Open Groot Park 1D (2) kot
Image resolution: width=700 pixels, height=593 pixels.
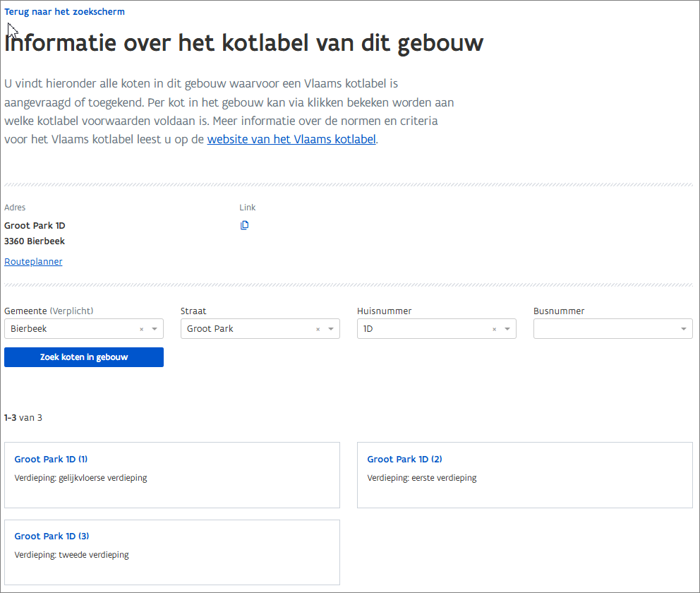pos(404,460)
